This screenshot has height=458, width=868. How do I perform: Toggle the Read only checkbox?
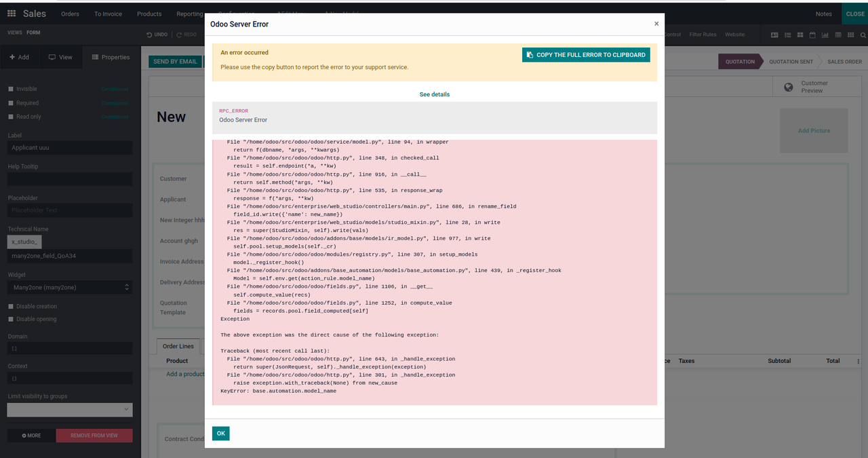[x=10, y=117]
